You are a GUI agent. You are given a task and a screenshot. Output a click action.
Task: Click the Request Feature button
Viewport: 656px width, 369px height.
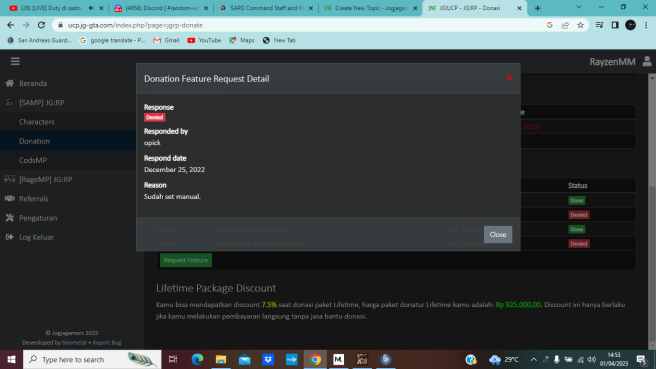(186, 260)
